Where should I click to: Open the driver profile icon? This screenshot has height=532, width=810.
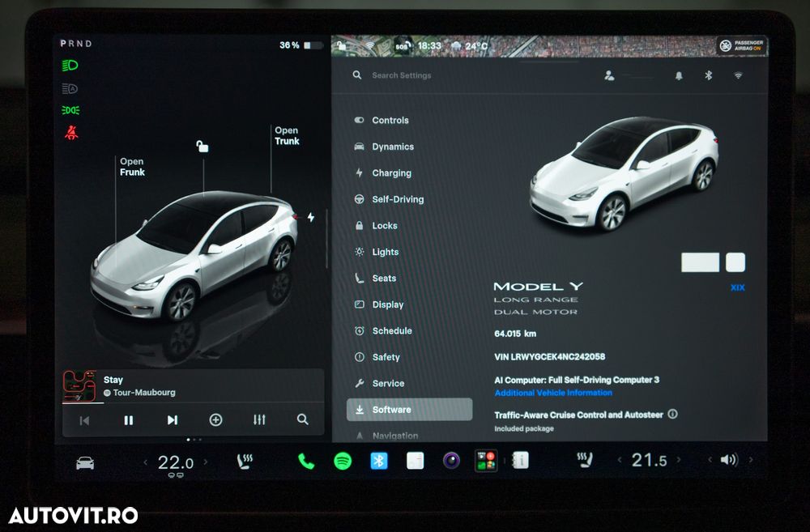coord(610,76)
